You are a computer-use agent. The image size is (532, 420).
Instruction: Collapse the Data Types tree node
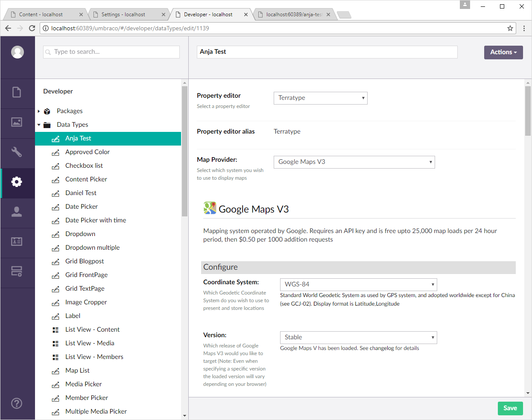pyautogui.click(x=39, y=125)
